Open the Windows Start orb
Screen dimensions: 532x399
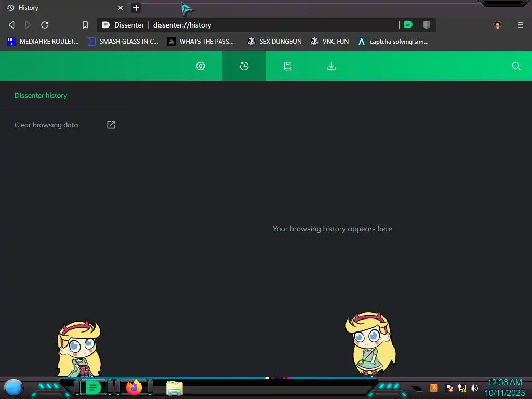[x=13, y=388]
